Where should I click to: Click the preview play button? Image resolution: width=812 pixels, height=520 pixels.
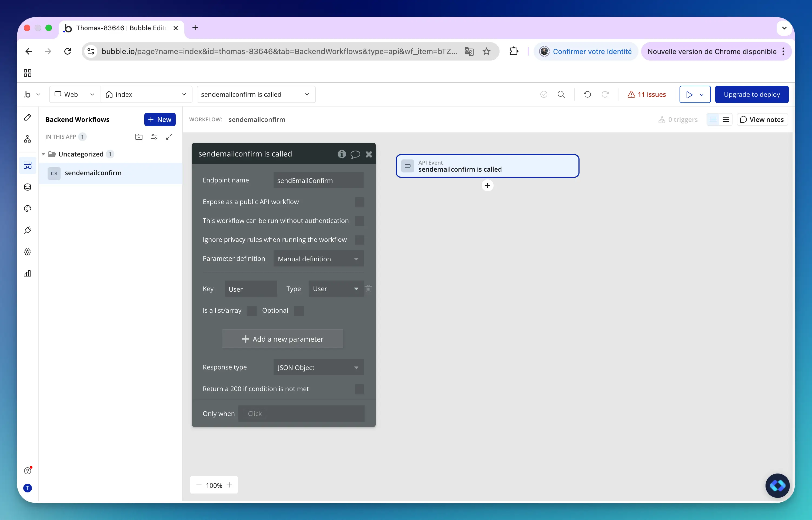coord(689,95)
